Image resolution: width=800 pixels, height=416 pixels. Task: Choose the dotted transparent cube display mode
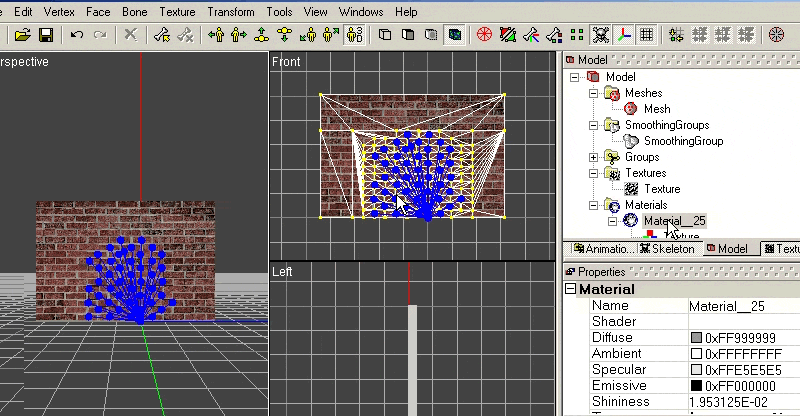(431, 35)
